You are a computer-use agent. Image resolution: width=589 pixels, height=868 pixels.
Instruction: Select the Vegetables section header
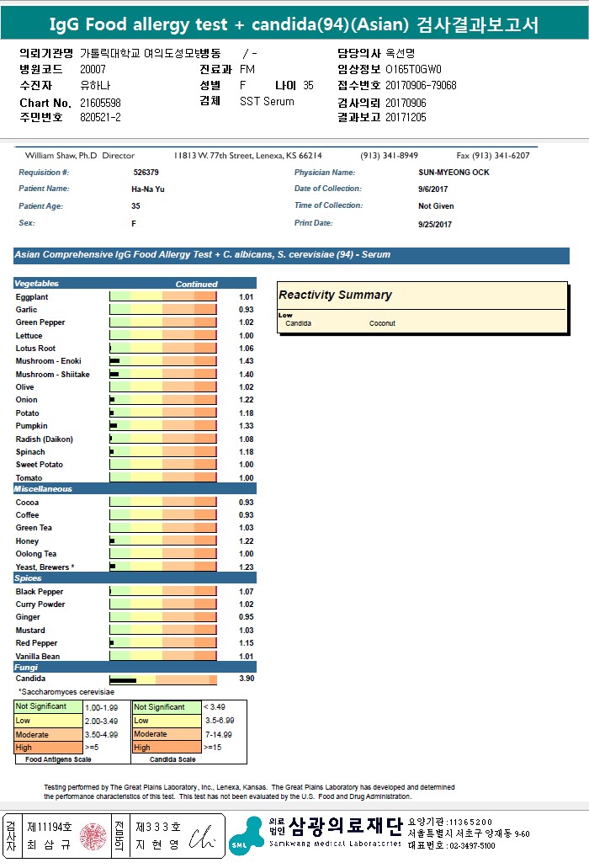click(135, 284)
